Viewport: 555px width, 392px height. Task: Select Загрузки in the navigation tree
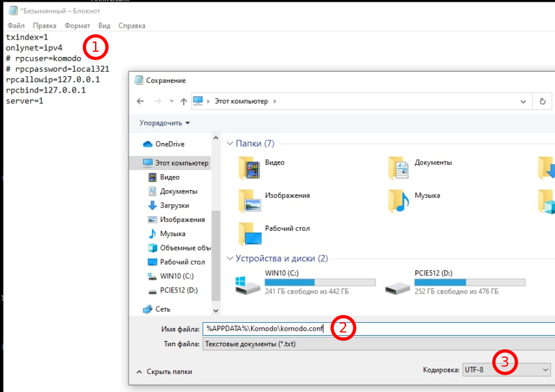[174, 206]
